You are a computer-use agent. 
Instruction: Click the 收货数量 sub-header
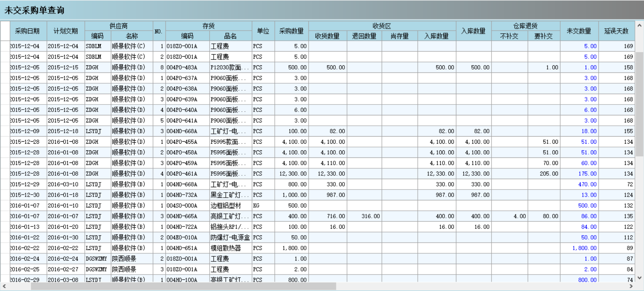(327, 36)
